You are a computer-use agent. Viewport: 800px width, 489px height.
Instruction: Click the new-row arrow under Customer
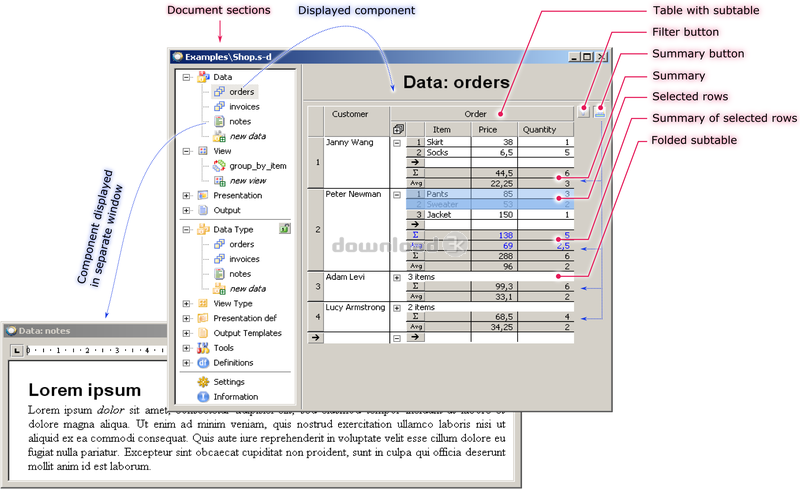[x=316, y=337]
